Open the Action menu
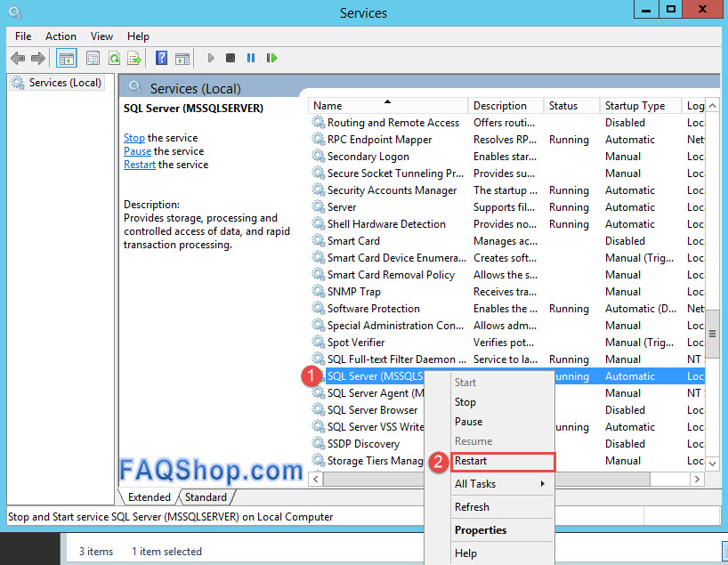 click(61, 36)
